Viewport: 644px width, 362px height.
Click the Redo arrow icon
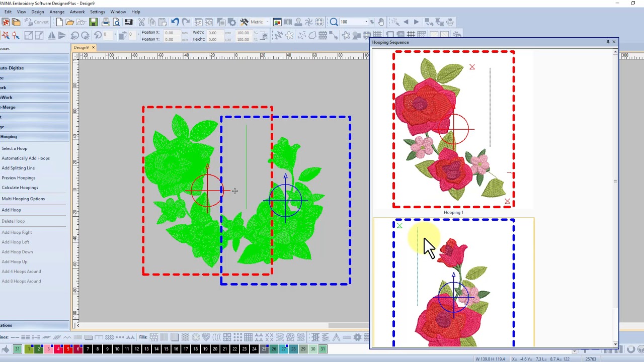pyautogui.click(x=186, y=22)
